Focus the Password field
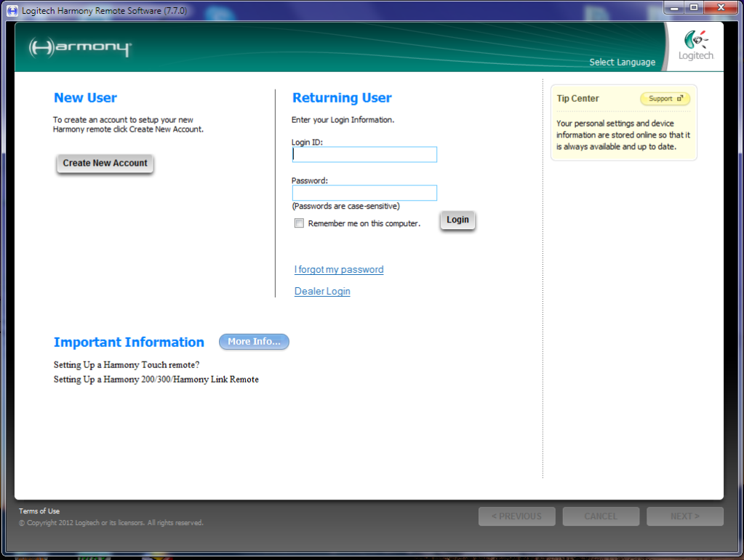744x560 pixels. [x=364, y=193]
